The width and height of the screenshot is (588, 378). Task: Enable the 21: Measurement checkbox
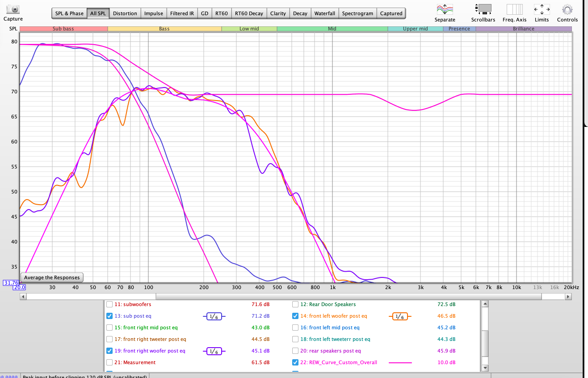[x=109, y=363]
